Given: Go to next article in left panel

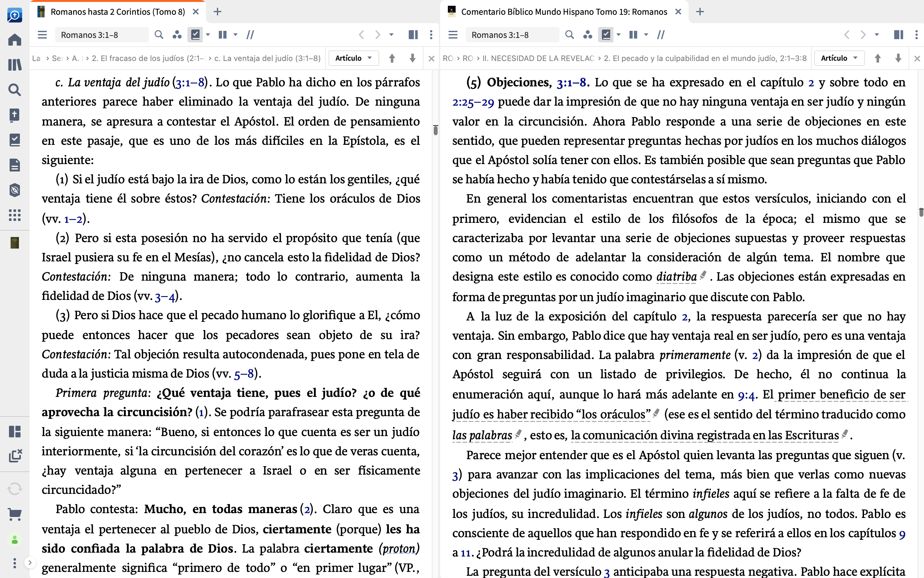Looking at the screenshot, I should pyautogui.click(x=412, y=58).
